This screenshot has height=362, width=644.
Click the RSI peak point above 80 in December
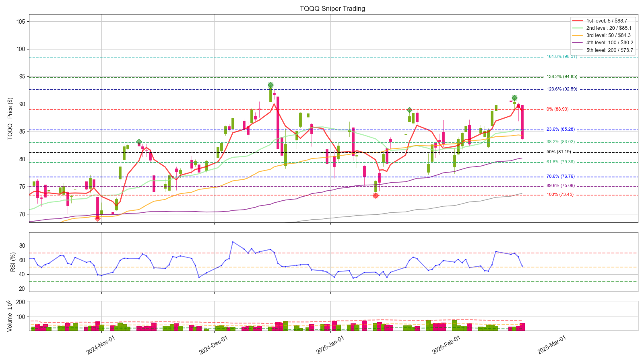tap(233, 242)
